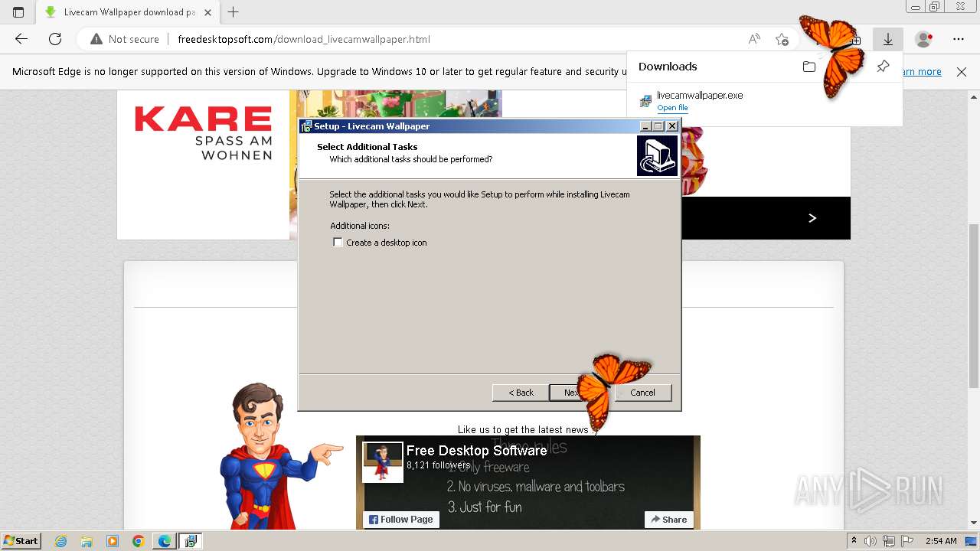This screenshot has width=980, height=551.
Task: Open the Edge downloads toolbar button
Action: [x=888, y=39]
